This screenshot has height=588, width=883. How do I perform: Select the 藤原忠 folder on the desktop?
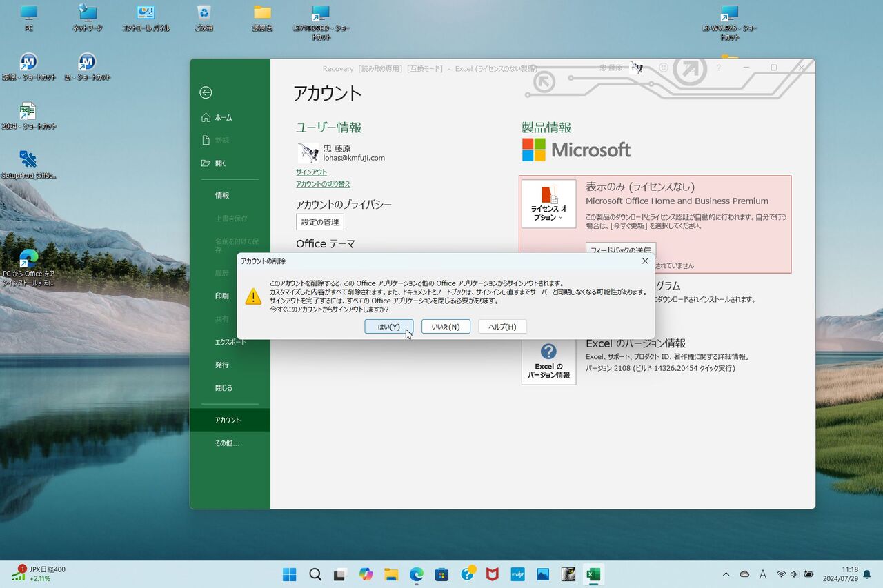(262, 18)
